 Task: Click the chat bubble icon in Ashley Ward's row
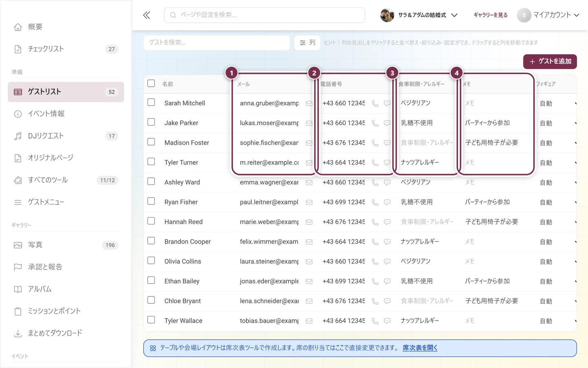point(387,182)
